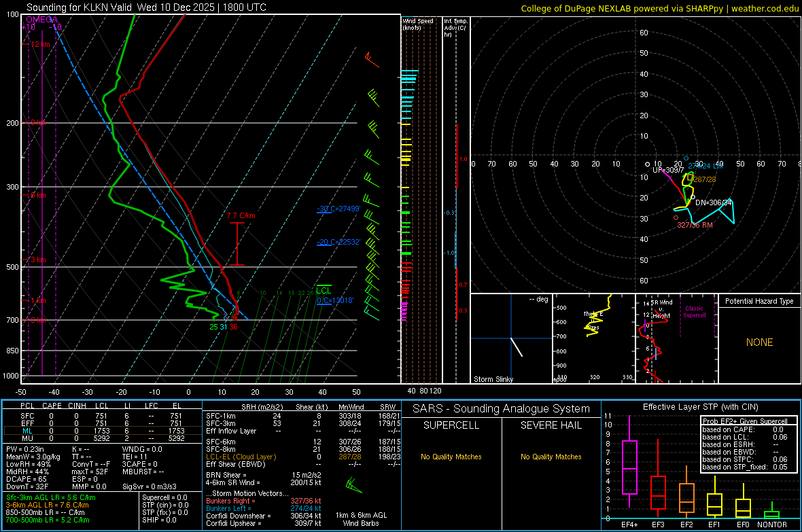802x532 pixels.
Task: Click the orange '287/28' hodograph label
Action: (x=704, y=179)
